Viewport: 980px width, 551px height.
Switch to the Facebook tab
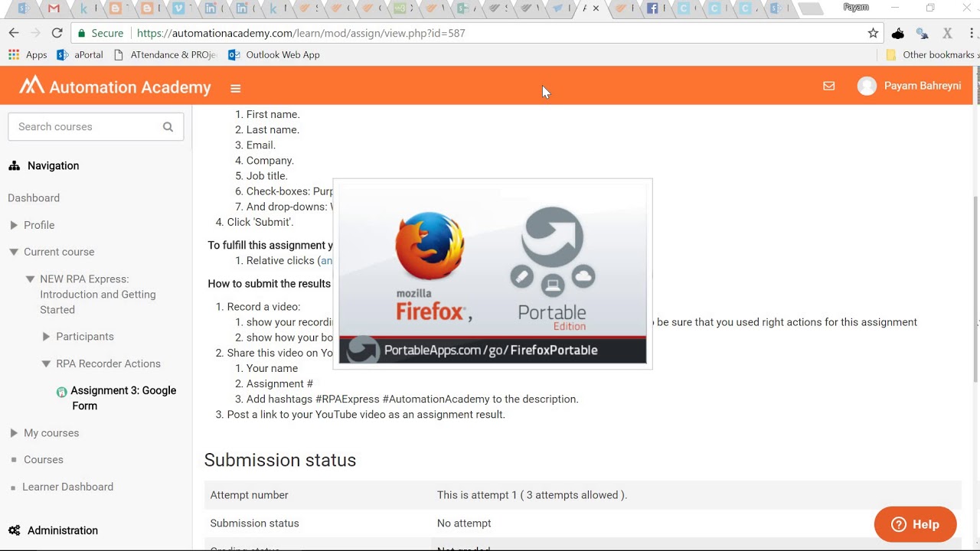(x=653, y=8)
